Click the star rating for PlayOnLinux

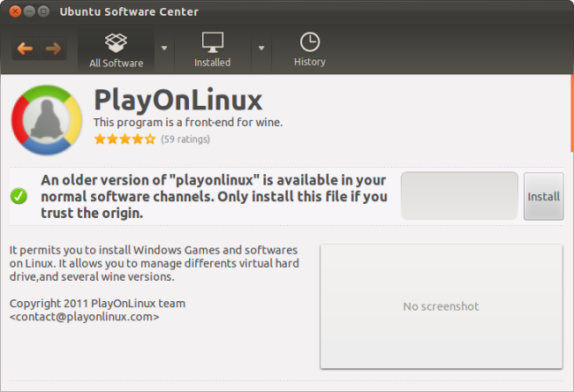tap(125, 139)
